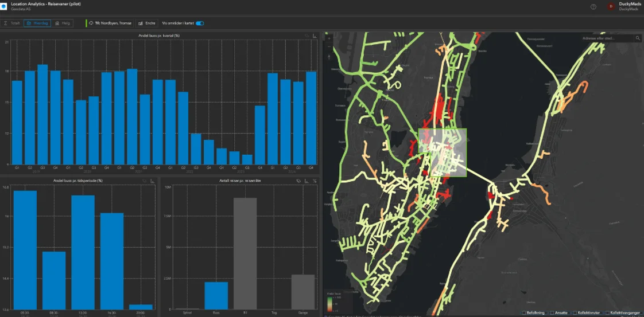The height and width of the screenshot is (317, 644).
Task: Zoom out on the map
Action: (x=328, y=47)
